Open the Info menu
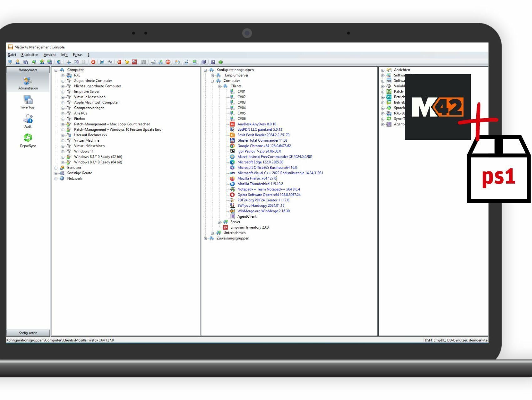The width and height of the screenshot is (532, 400). (x=64, y=55)
